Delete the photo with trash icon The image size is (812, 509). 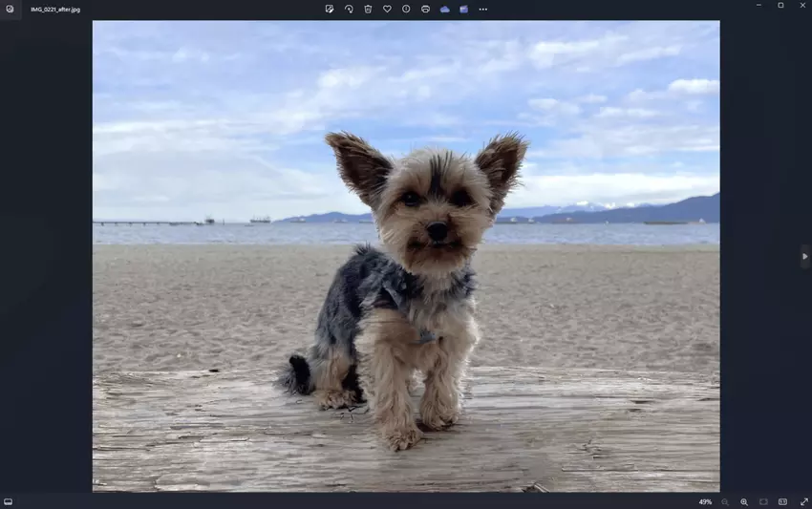click(368, 9)
